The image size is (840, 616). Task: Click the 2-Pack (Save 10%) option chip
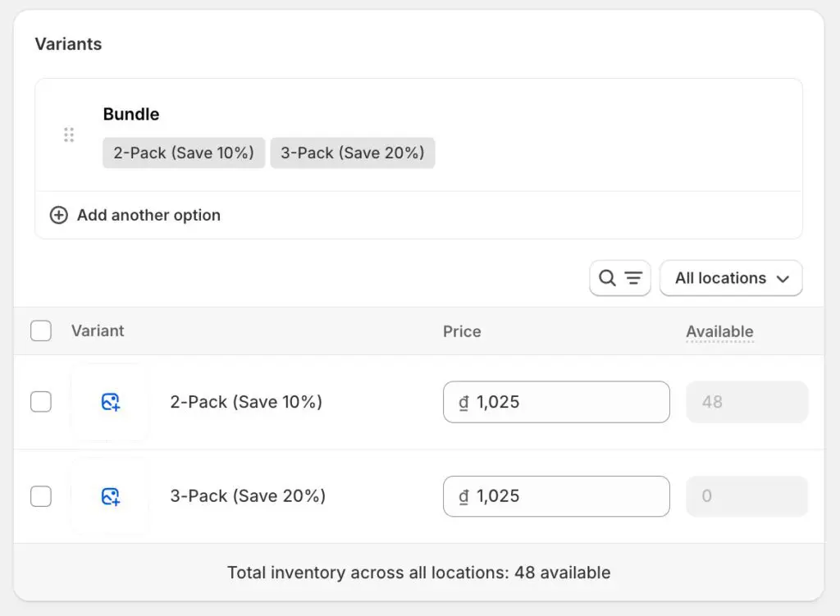tap(184, 153)
